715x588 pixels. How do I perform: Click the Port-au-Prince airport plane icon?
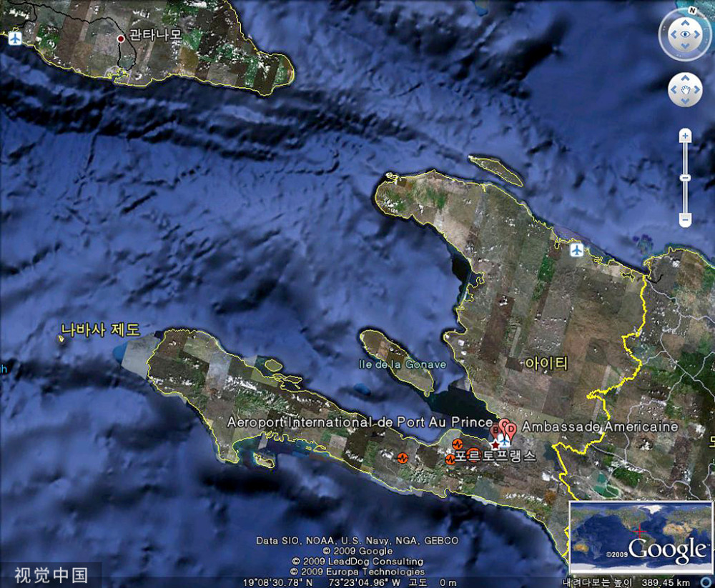(504, 441)
